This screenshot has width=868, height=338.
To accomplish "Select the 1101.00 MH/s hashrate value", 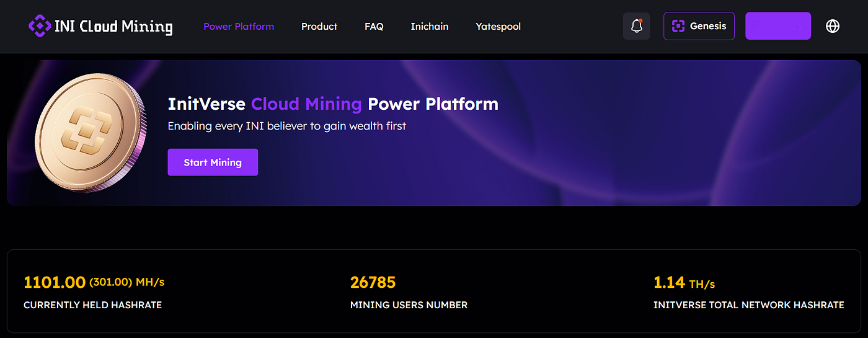I will (x=94, y=282).
